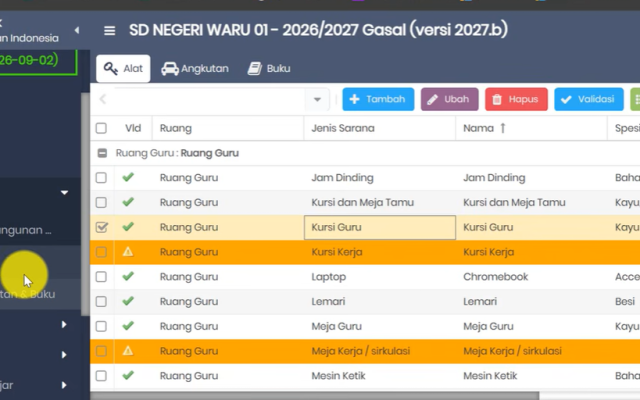Select Kursi dan Meja Tamu name cell

click(531, 202)
